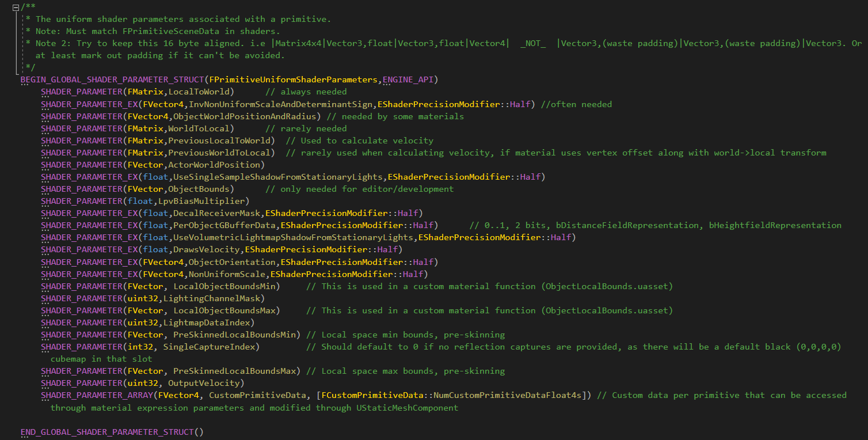The width and height of the screenshot is (868, 440).
Task: Click the FCustomPrimitiveData class name in brackets
Action: [x=372, y=395]
